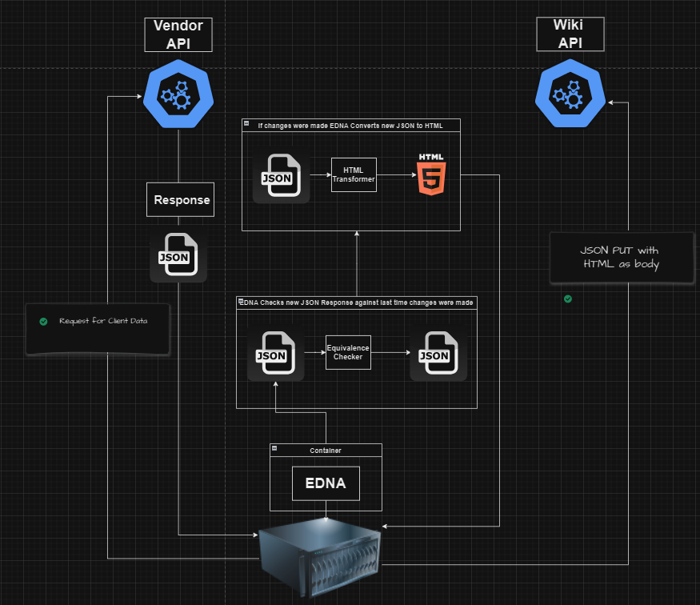Screen dimensions: 700x605
Task: Click the Response label box
Action: [179, 199]
